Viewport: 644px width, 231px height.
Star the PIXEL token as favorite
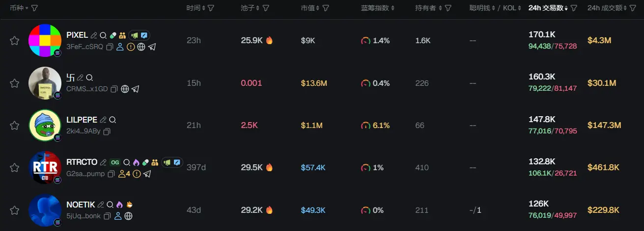(15, 41)
